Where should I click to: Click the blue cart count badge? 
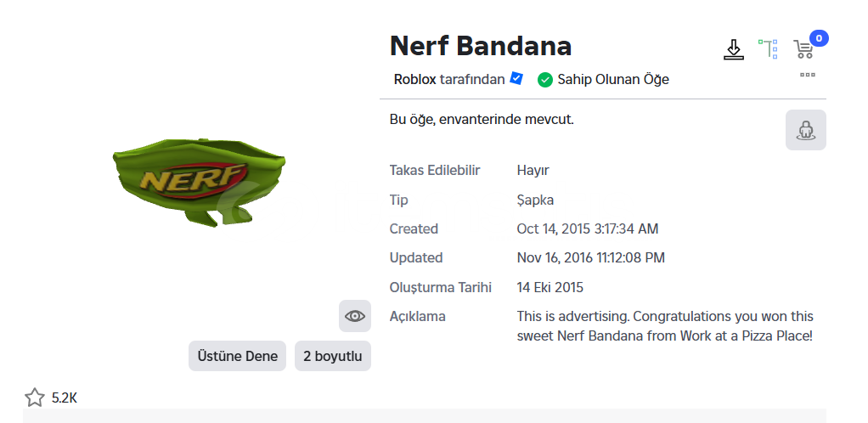(819, 38)
